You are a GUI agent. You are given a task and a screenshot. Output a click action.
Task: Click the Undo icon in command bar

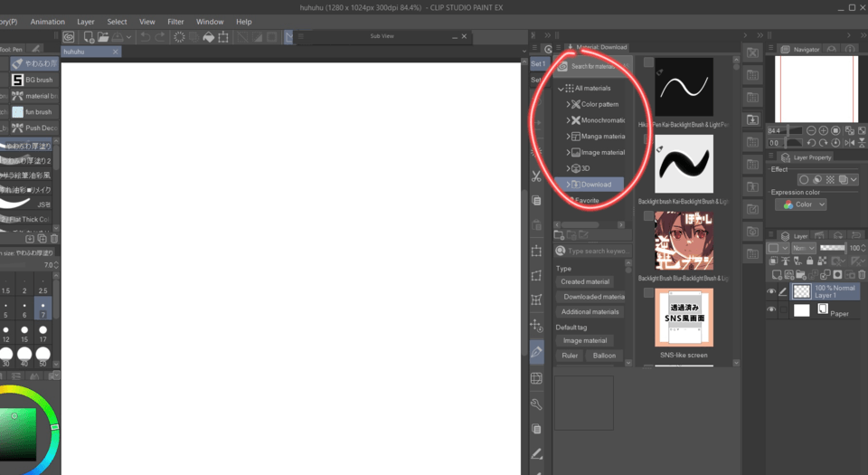pyautogui.click(x=146, y=37)
